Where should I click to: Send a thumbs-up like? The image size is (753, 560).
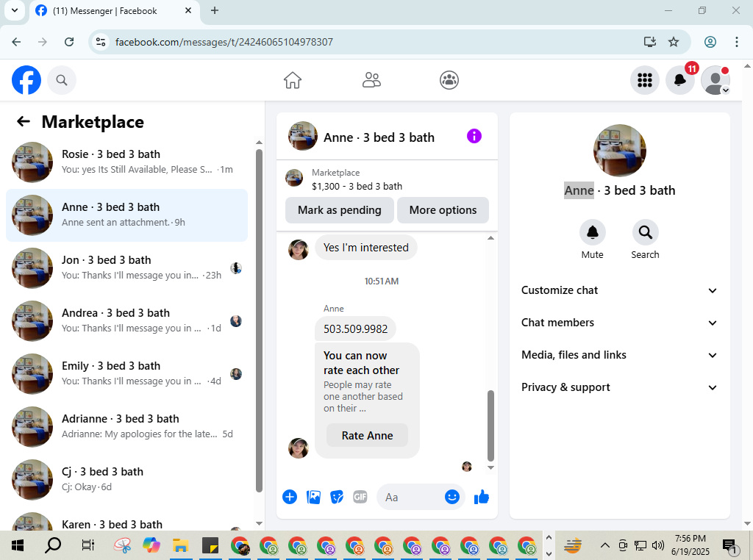pyautogui.click(x=481, y=497)
